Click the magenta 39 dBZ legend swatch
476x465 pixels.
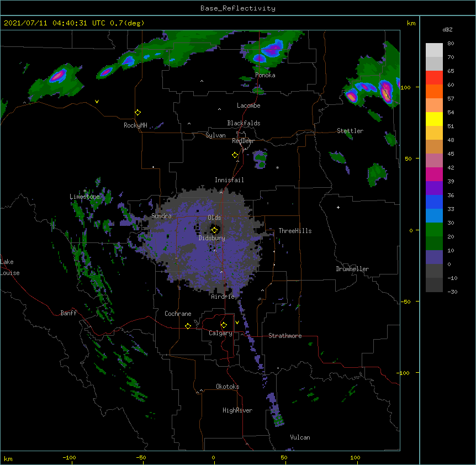pos(434,174)
